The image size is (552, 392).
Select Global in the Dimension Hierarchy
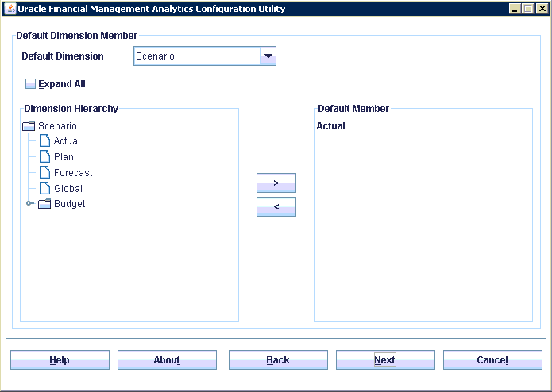pyautogui.click(x=68, y=188)
